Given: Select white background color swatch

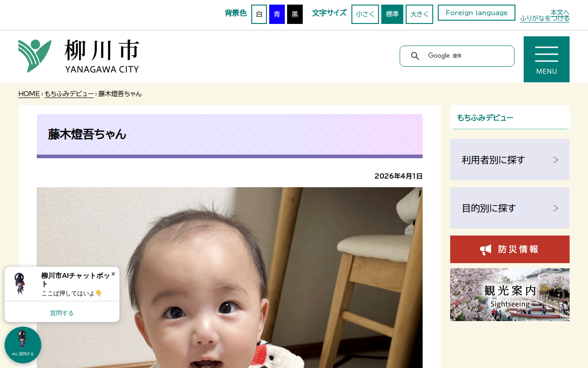Looking at the screenshot, I should pos(259,14).
